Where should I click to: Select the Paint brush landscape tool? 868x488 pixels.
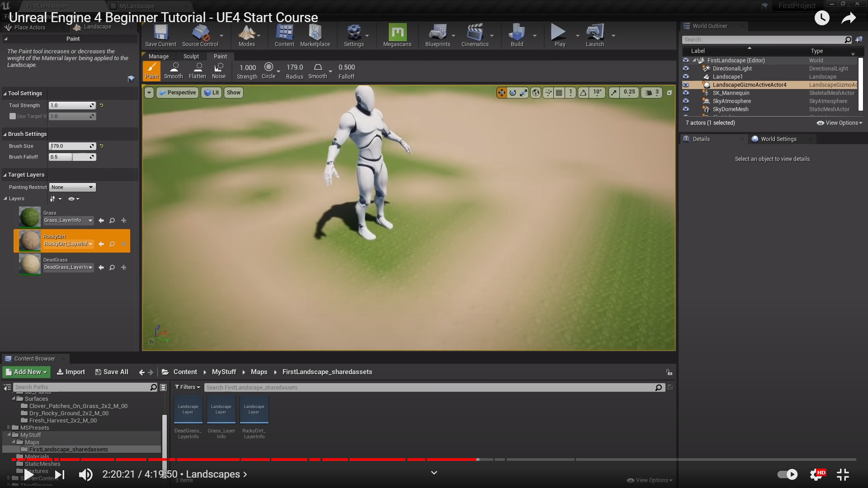pyautogui.click(x=152, y=71)
